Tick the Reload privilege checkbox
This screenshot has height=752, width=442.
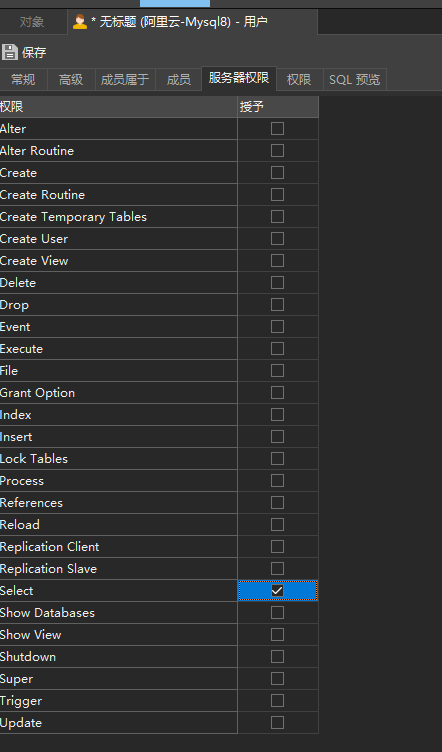click(277, 525)
